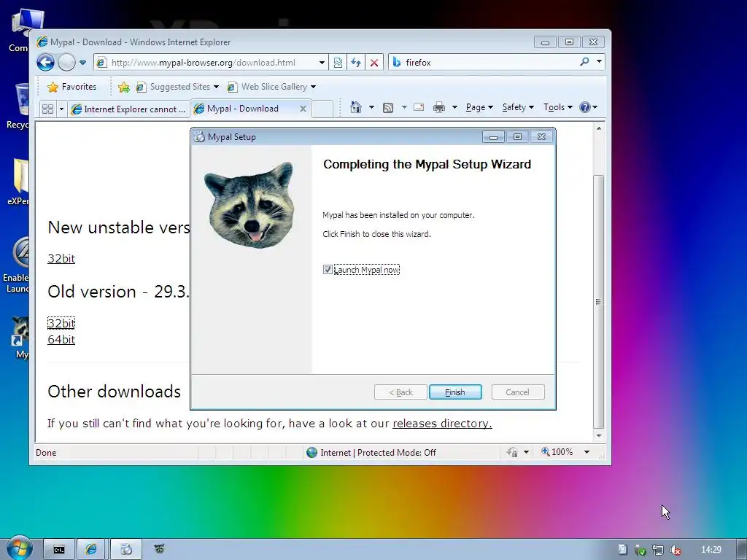Click the Mypal raccoon desktop shortcut
The width and height of the screenshot is (747, 560).
coord(20,338)
